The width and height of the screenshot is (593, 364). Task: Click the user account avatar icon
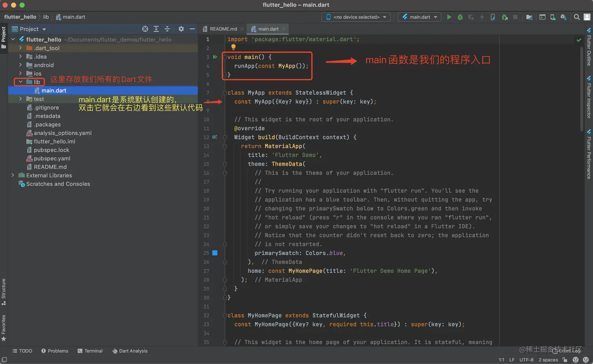[x=587, y=17]
